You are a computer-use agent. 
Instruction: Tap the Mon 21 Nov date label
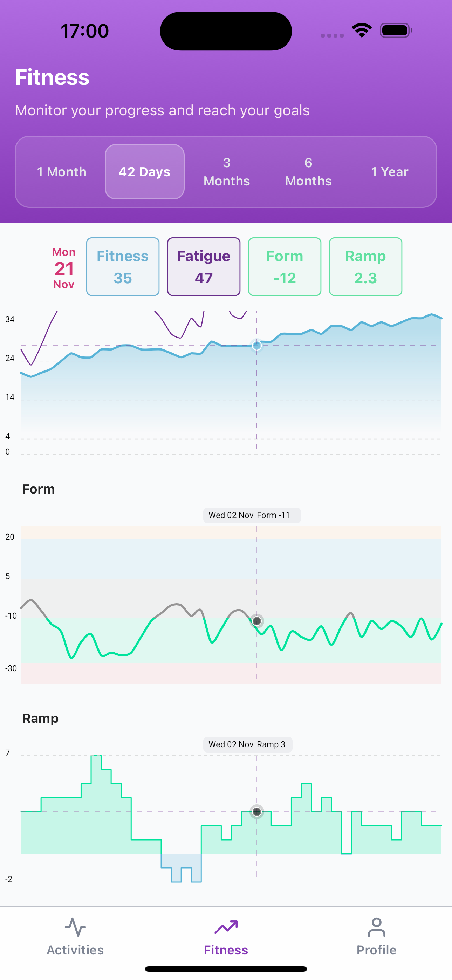(63, 268)
